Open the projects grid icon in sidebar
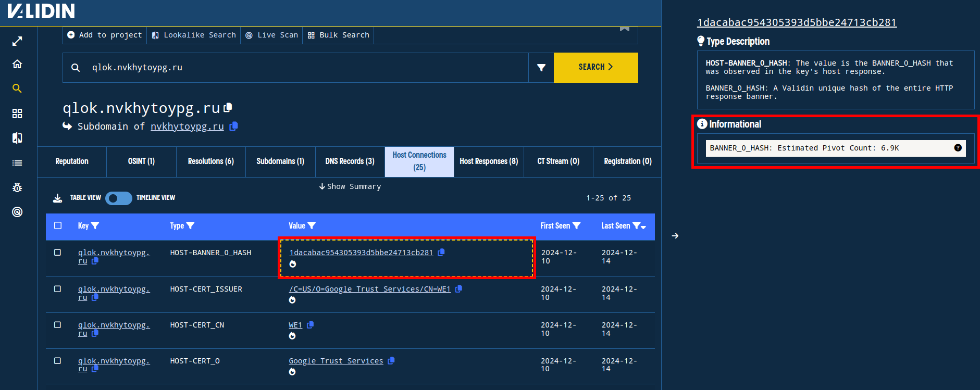This screenshot has height=390, width=980. (x=17, y=114)
